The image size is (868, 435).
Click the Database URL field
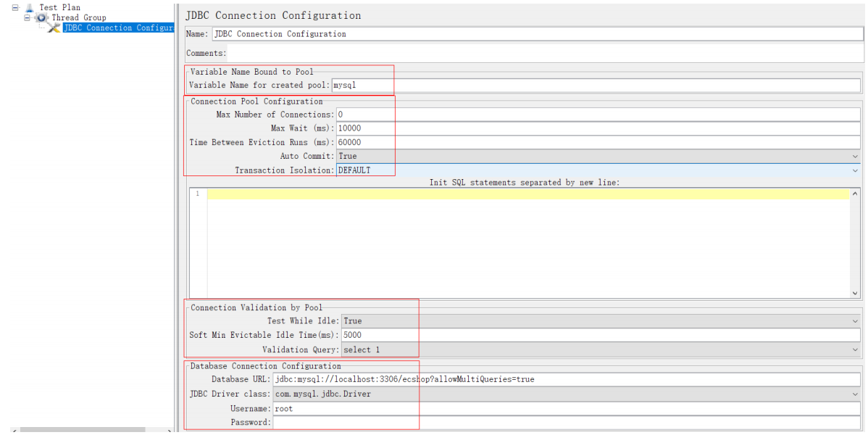567,380
